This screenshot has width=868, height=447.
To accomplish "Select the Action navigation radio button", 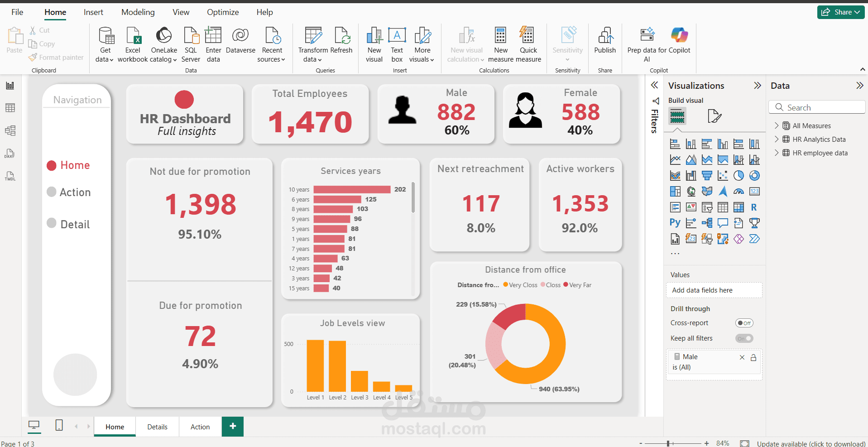I will pyautogui.click(x=51, y=192).
